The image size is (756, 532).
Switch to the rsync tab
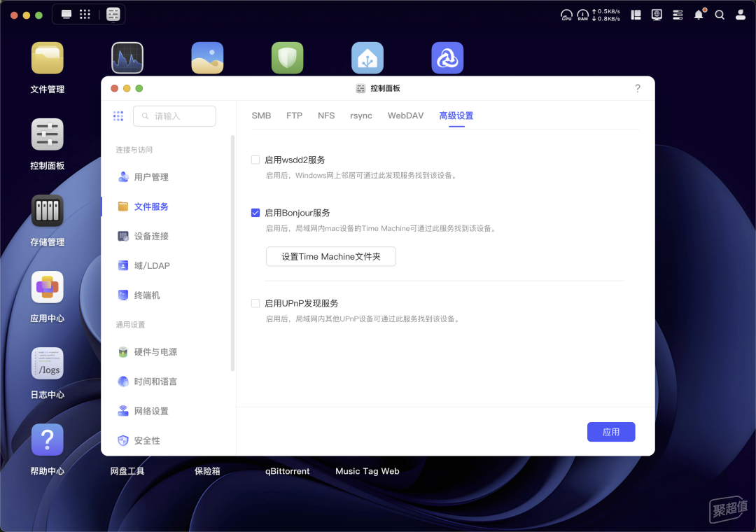tap(361, 115)
